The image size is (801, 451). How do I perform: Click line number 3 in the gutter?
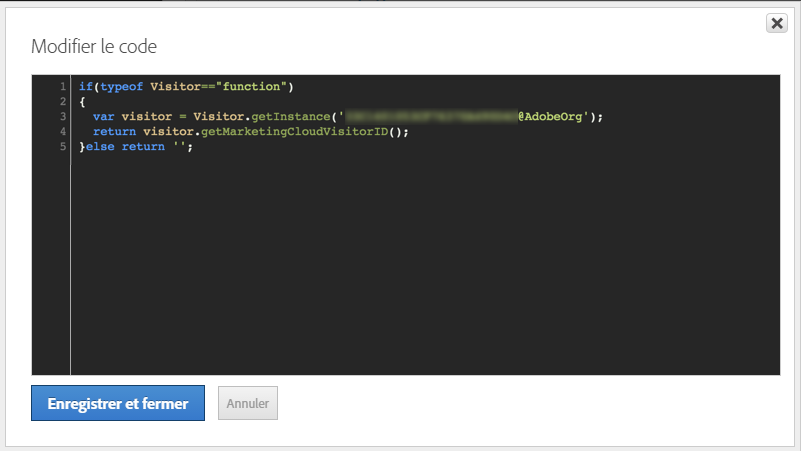pyautogui.click(x=63, y=116)
